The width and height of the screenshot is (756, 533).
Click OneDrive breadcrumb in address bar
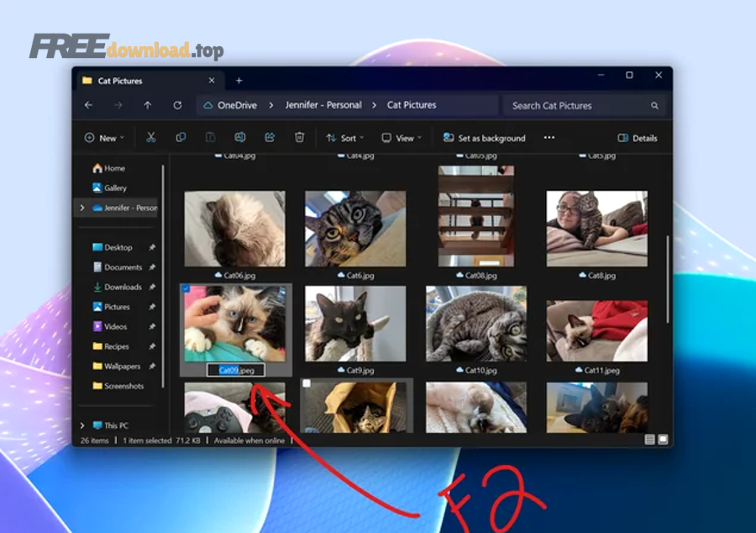pyautogui.click(x=237, y=105)
